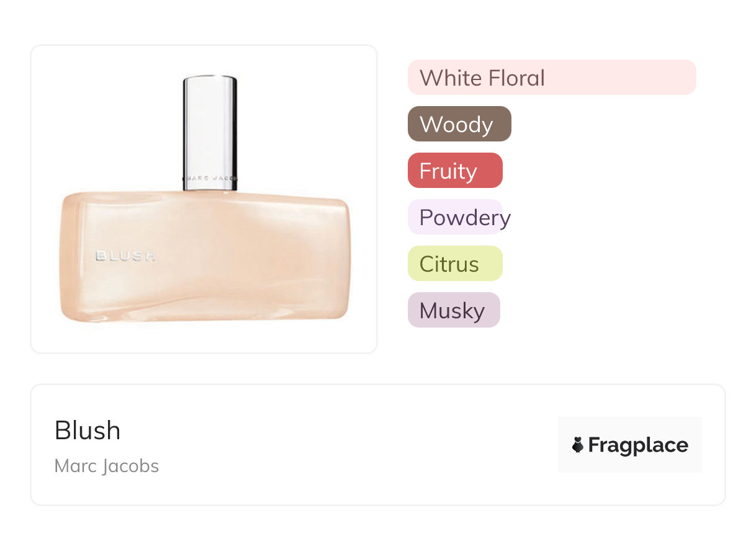The width and height of the screenshot is (756, 536).
Task: Open the Fragplace brand logo
Action: click(x=630, y=445)
